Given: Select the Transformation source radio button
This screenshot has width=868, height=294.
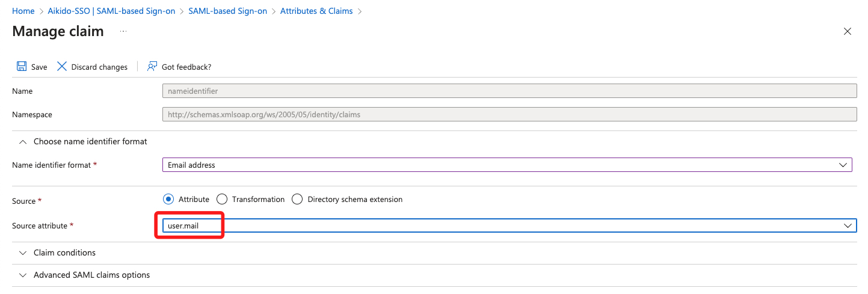Looking at the screenshot, I should (222, 199).
